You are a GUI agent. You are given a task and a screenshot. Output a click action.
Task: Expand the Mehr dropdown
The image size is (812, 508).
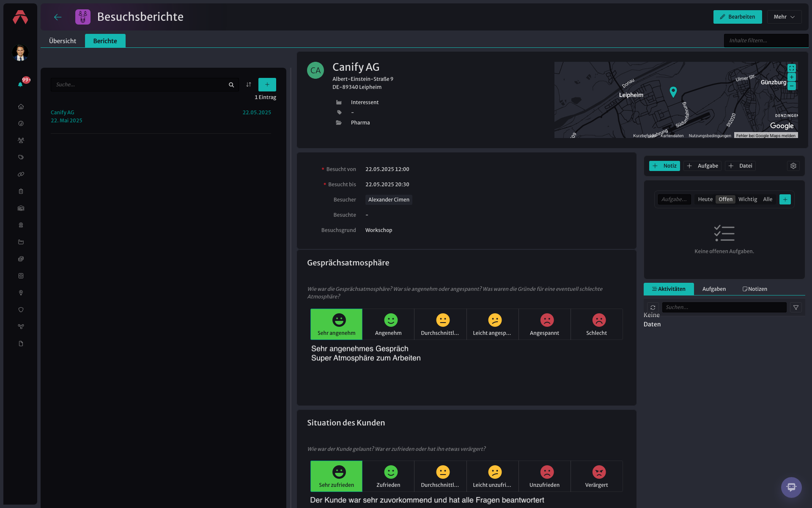pos(784,17)
